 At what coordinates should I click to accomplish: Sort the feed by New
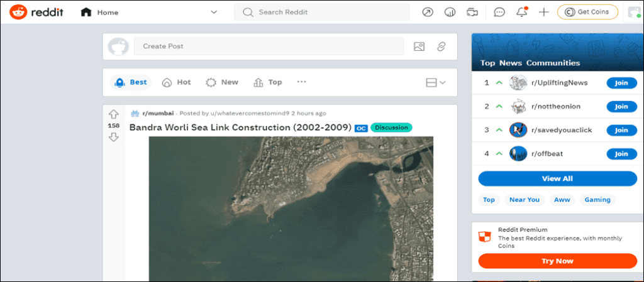click(222, 82)
